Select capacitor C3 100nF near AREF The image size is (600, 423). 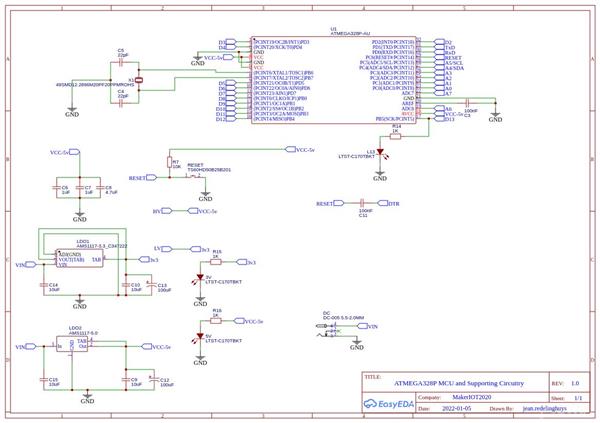click(467, 103)
